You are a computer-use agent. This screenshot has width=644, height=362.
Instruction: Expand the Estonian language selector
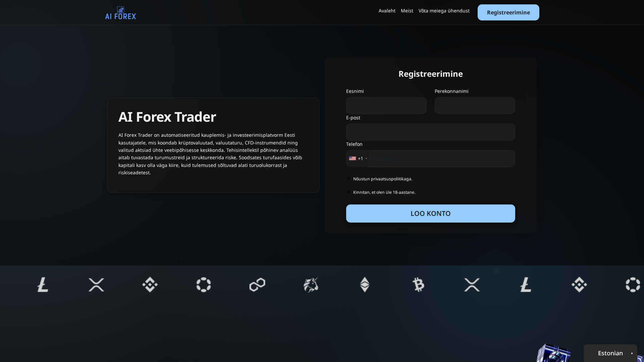click(x=610, y=353)
